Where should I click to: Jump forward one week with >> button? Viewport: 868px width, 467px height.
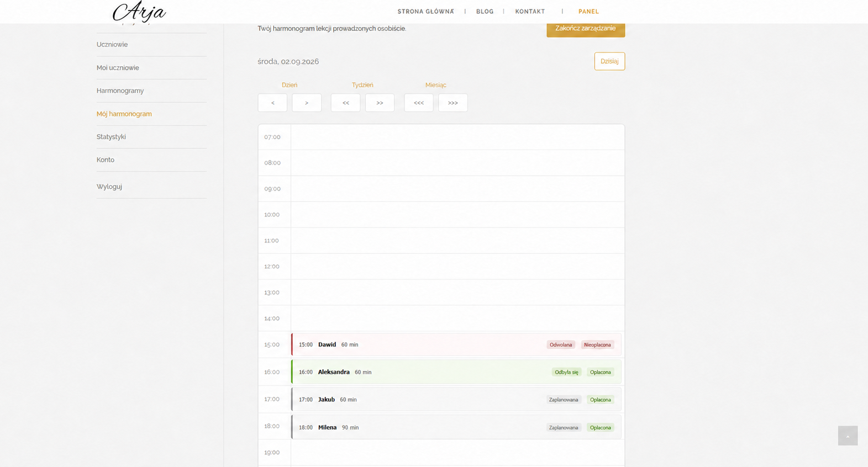pyautogui.click(x=380, y=103)
